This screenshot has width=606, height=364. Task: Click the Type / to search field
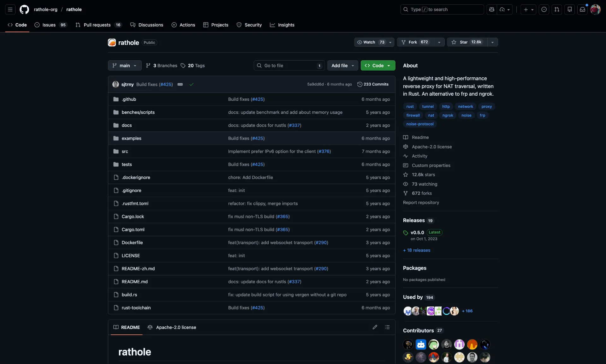point(442,9)
